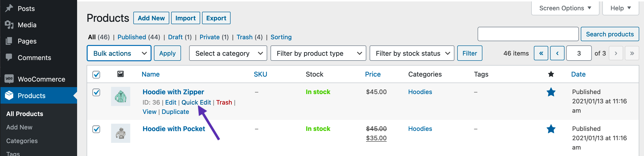Unstar Hoodie with Zipper as featured
This screenshot has width=644, height=156.
tap(551, 92)
